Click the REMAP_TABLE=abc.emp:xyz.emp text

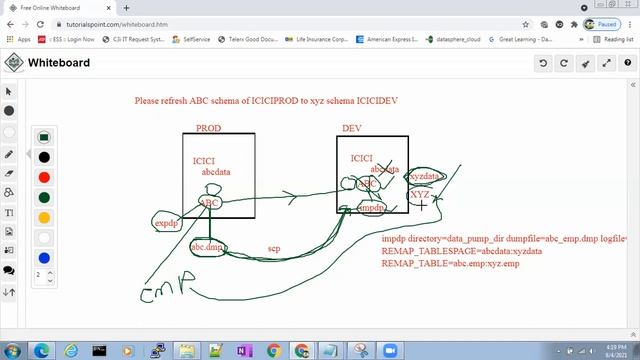(x=450, y=263)
